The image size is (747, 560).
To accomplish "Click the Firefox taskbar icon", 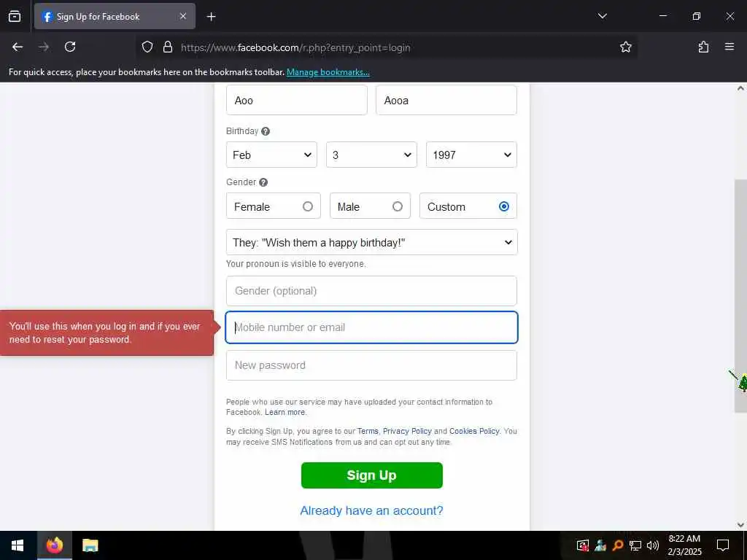I will pos(54,545).
